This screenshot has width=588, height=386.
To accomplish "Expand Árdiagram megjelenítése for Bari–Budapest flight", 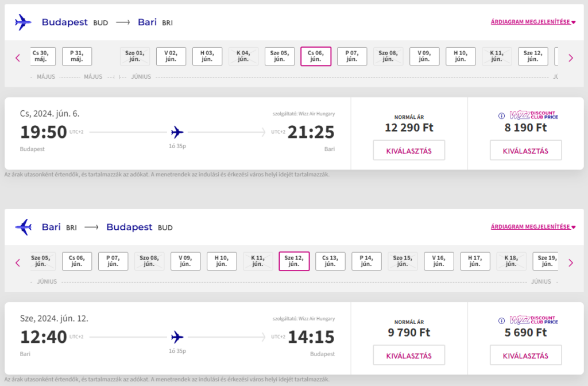I will 533,227.
